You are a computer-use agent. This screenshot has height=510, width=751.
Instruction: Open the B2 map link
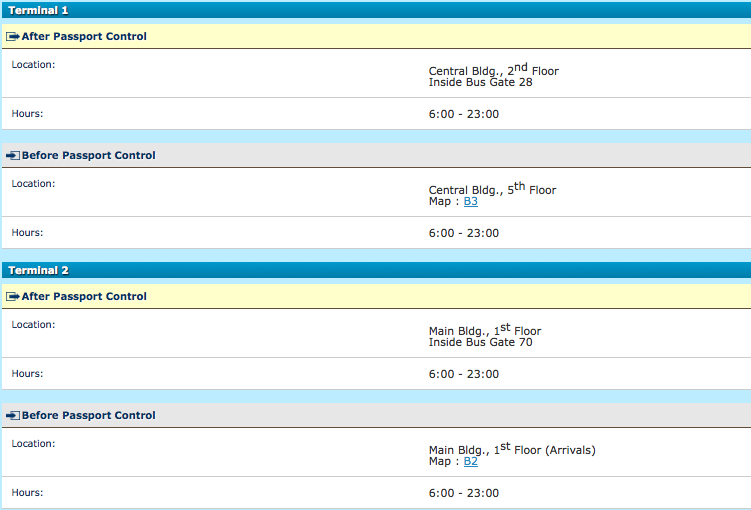click(470, 461)
